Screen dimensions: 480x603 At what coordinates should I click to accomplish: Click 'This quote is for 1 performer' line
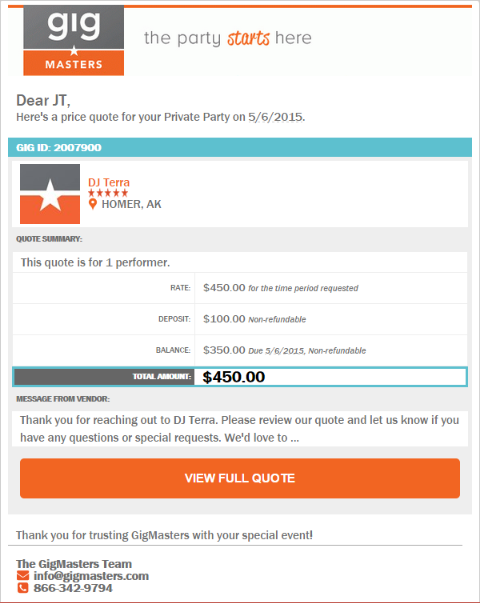click(95, 263)
